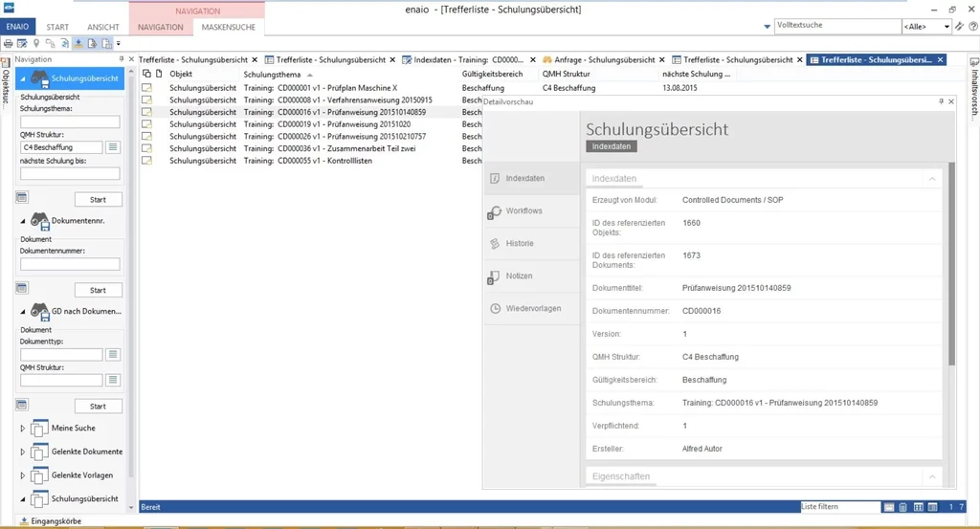Open the Objektsuche side tab on the left edge

[6, 84]
